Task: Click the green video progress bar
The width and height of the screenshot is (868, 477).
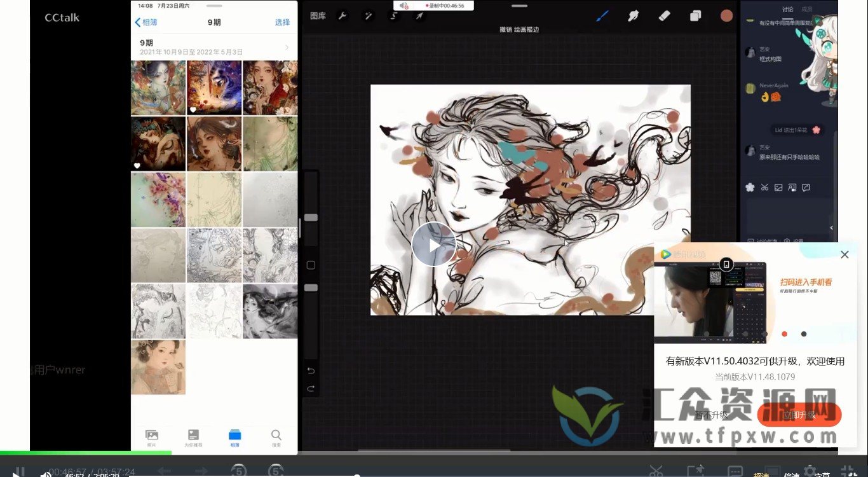Action: click(x=86, y=453)
